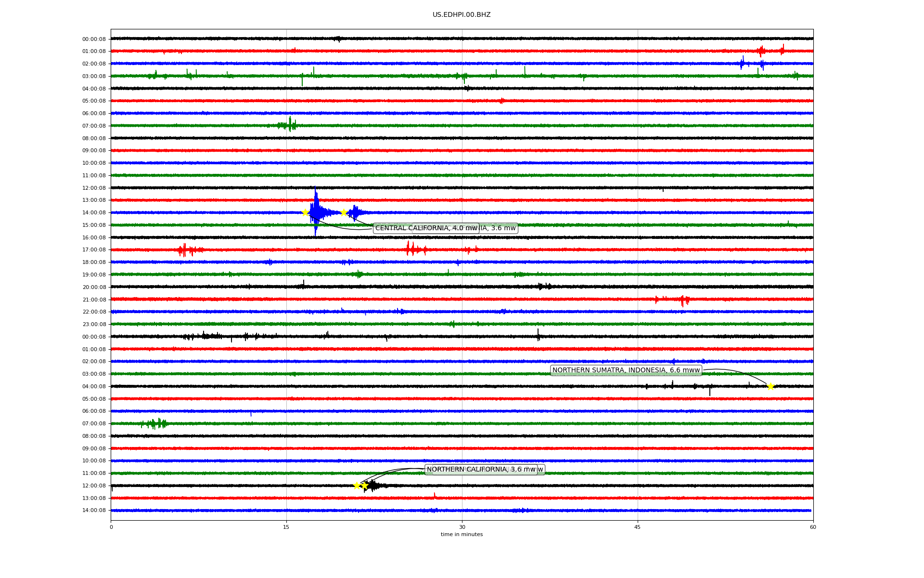924x578 pixels.
Task: Click the 30 tick label on x-axis
Action: click(x=462, y=527)
